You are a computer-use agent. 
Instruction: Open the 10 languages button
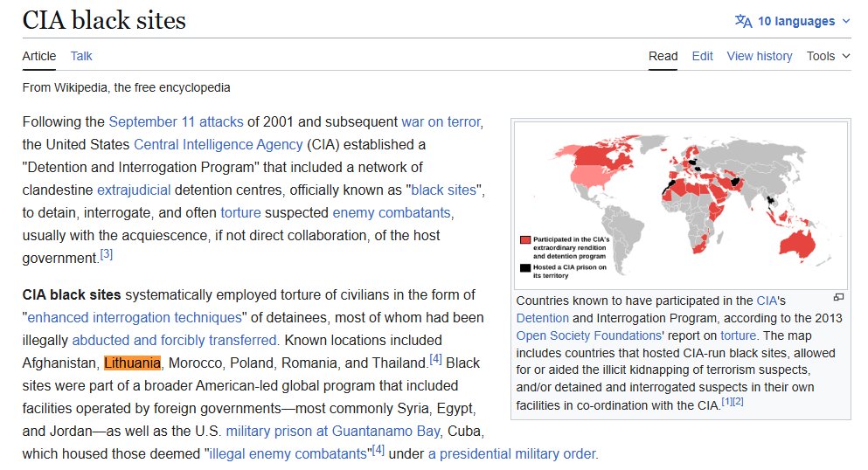click(x=792, y=21)
